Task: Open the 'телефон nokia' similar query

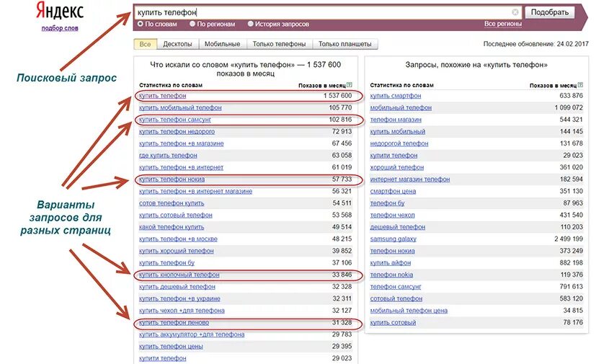Action: pyautogui.click(x=391, y=275)
